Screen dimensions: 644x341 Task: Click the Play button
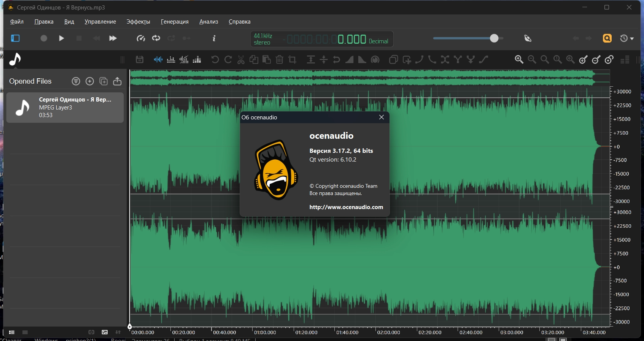61,38
